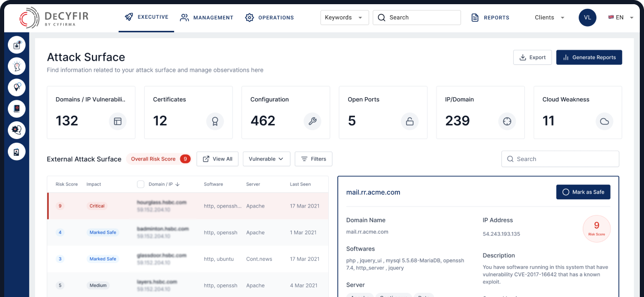Image resolution: width=644 pixels, height=297 pixels.
Task: Click Mark as Safe button
Action: pos(583,192)
